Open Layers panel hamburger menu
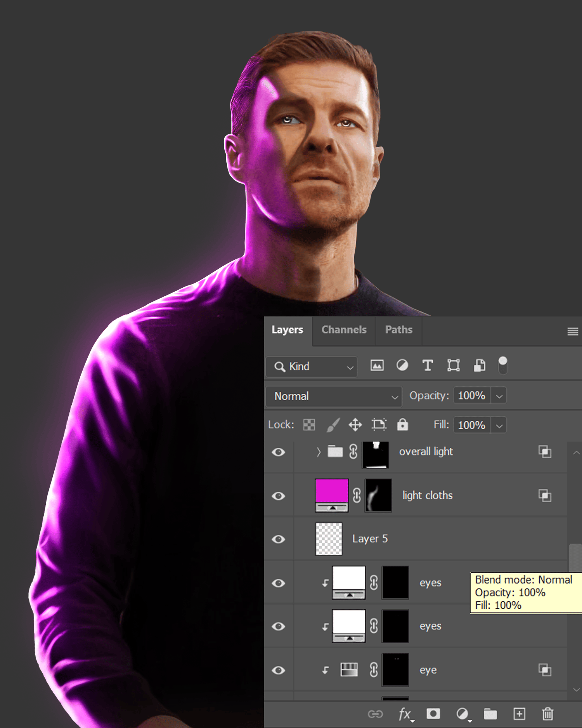This screenshot has height=728, width=582. [573, 331]
